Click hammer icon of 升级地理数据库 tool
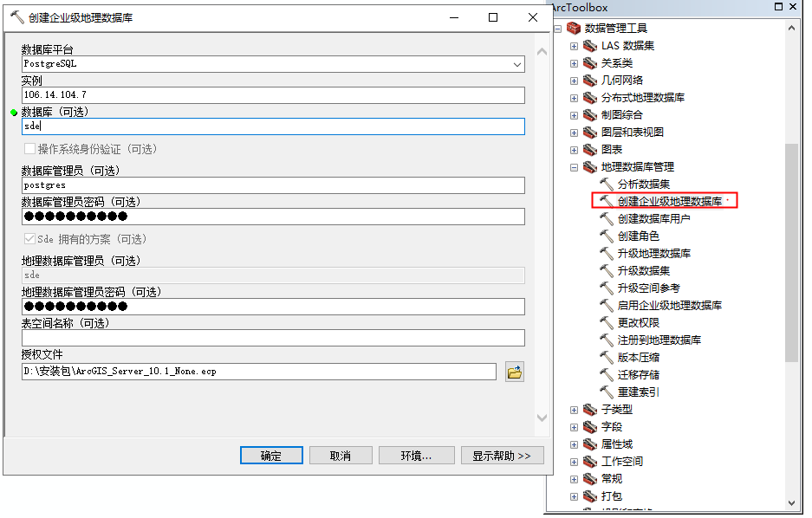Image resolution: width=812 pixels, height=518 pixels. [x=607, y=254]
